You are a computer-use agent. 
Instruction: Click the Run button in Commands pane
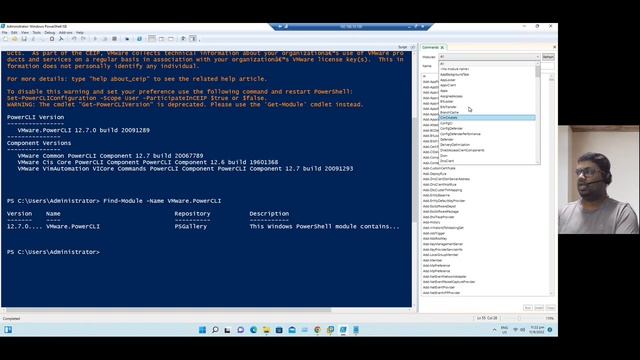(x=527, y=308)
